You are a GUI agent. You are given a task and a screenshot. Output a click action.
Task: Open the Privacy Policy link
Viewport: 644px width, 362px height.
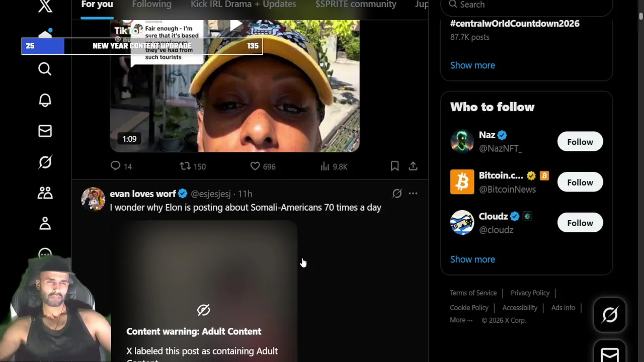pyautogui.click(x=530, y=293)
